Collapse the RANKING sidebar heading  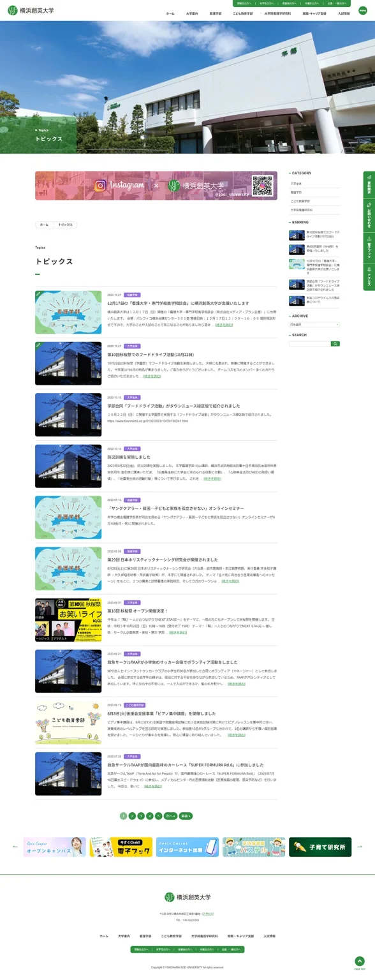300,223
